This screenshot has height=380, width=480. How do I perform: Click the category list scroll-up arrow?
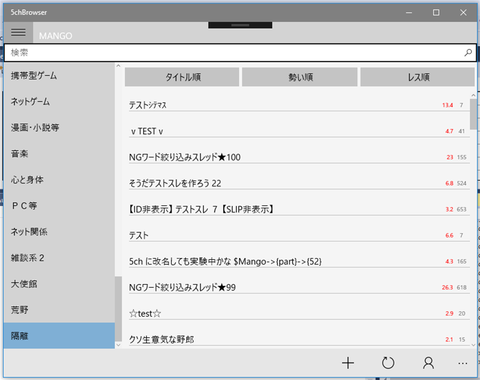[118, 66]
